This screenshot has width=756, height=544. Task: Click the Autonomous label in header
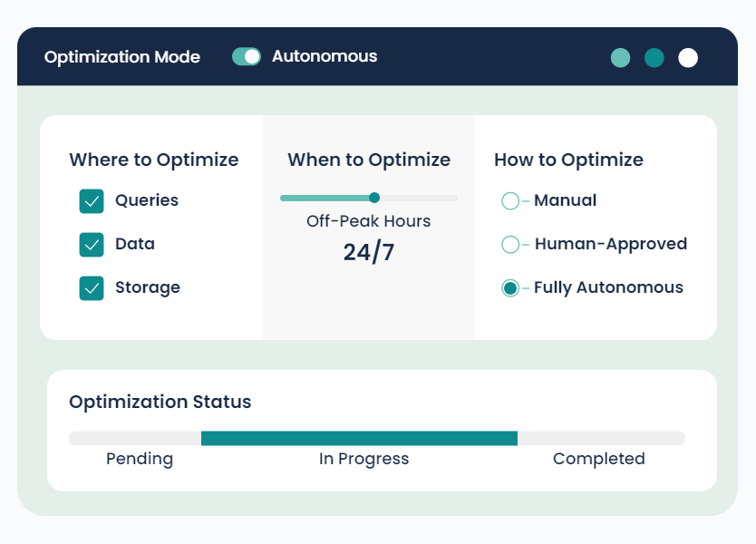coord(325,56)
